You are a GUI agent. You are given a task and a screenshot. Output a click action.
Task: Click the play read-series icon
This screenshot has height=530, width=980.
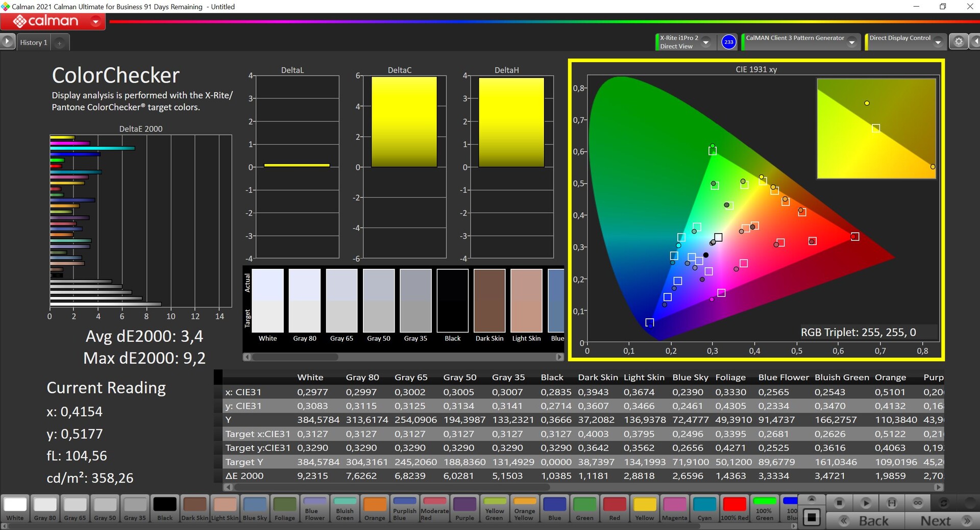pos(866,503)
